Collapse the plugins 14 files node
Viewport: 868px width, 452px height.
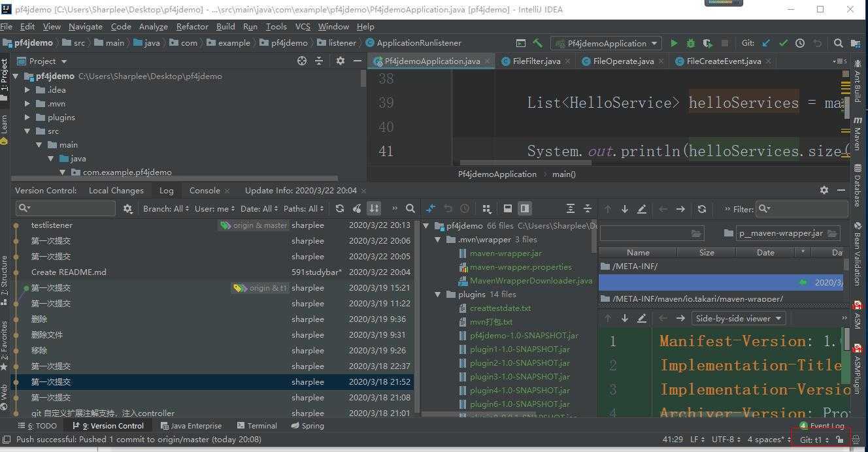tap(438, 295)
